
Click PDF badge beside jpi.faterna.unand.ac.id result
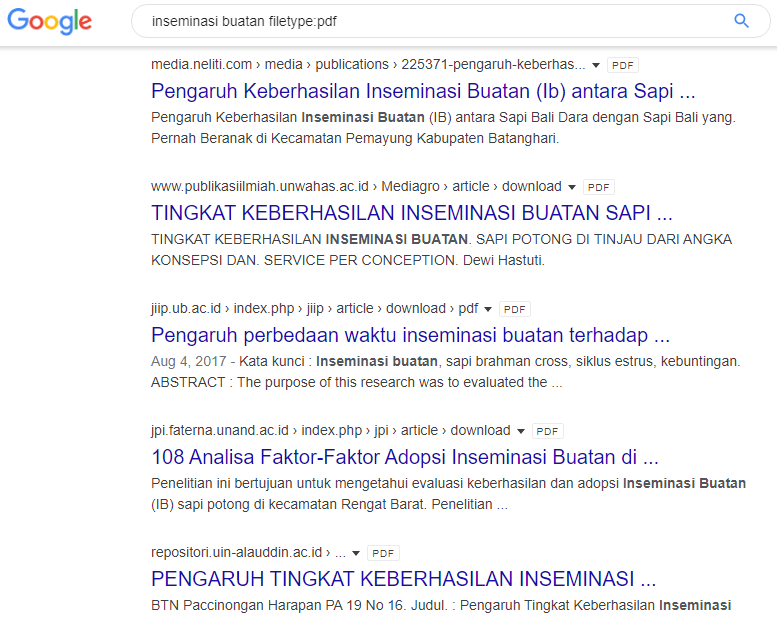tap(547, 431)
